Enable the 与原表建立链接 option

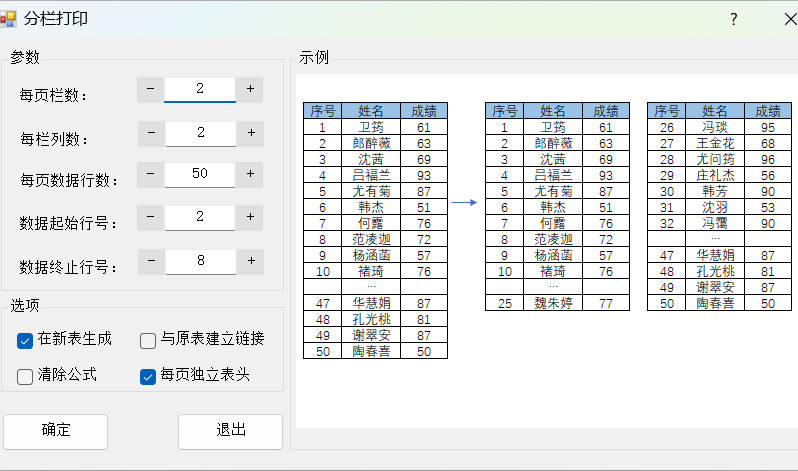[x=148, y=341]
